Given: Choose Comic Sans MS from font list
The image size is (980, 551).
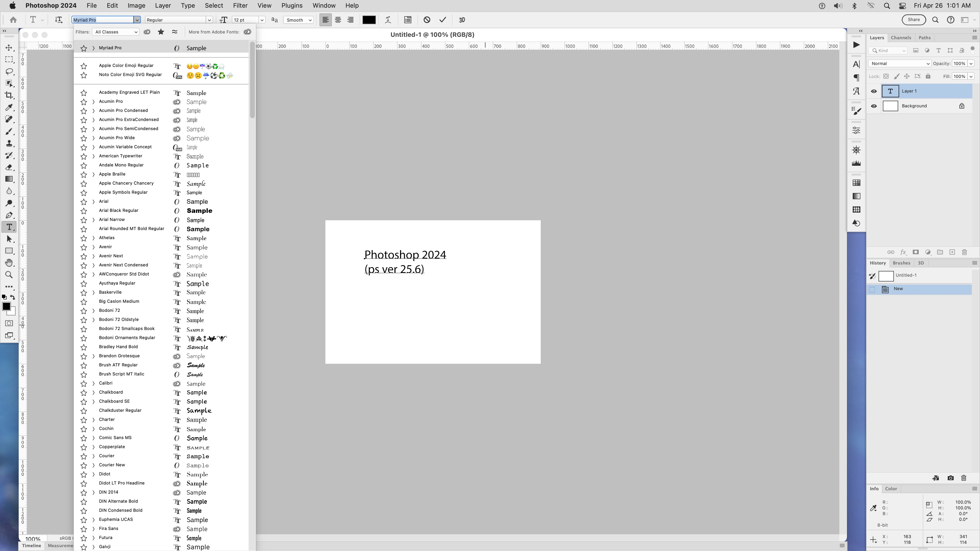Looking at the screenshot, I should coord(115,438).
